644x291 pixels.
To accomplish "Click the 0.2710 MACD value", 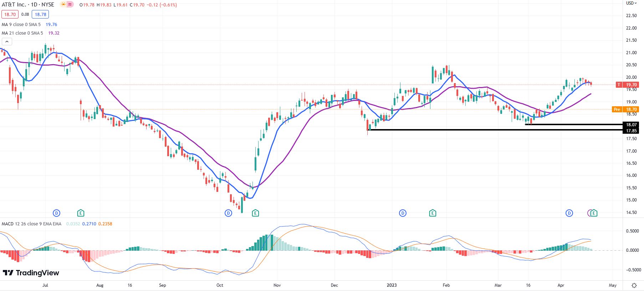I will (x=89, y=224).
